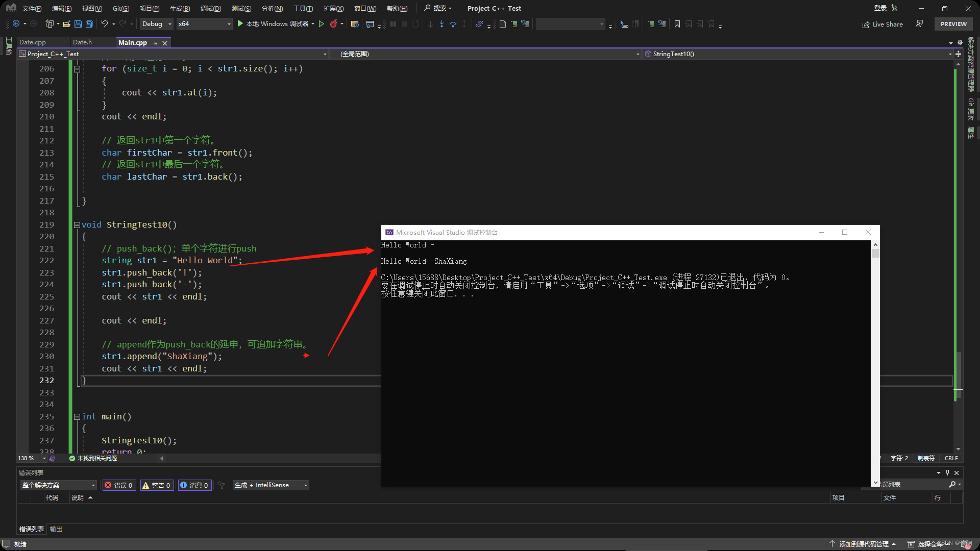This screenshot has width=980, height=551.
Task: Click the Step Into arrow icon
Action: 442,24
